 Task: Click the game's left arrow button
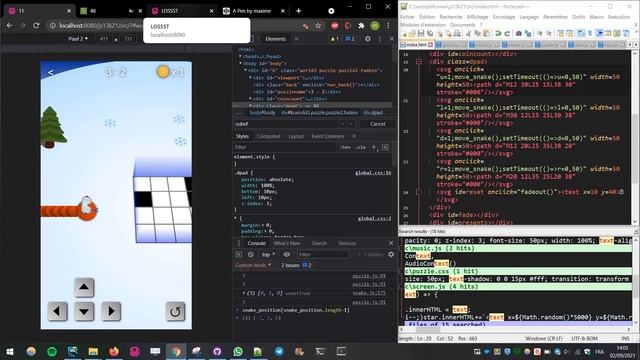[x=57, y=311]
